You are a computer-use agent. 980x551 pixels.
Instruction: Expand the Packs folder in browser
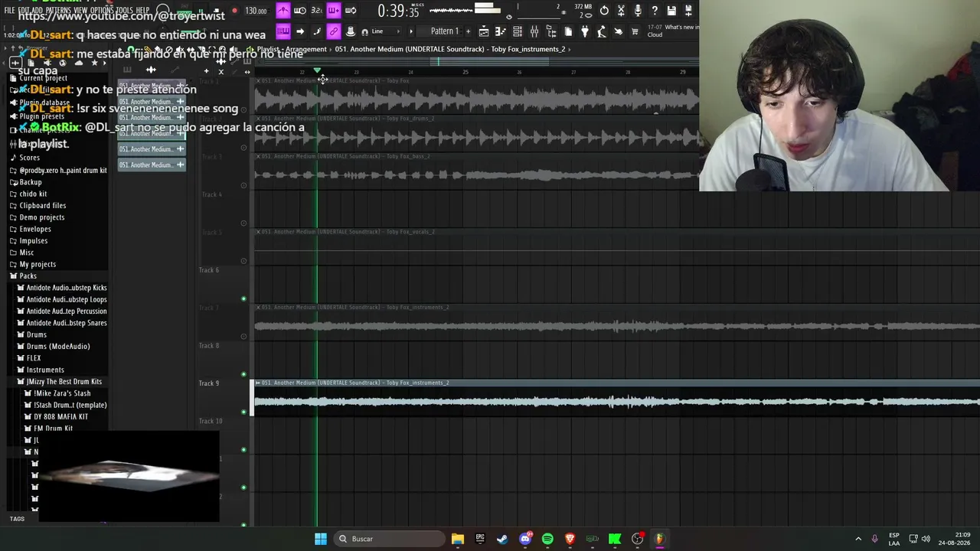(28, 275)
